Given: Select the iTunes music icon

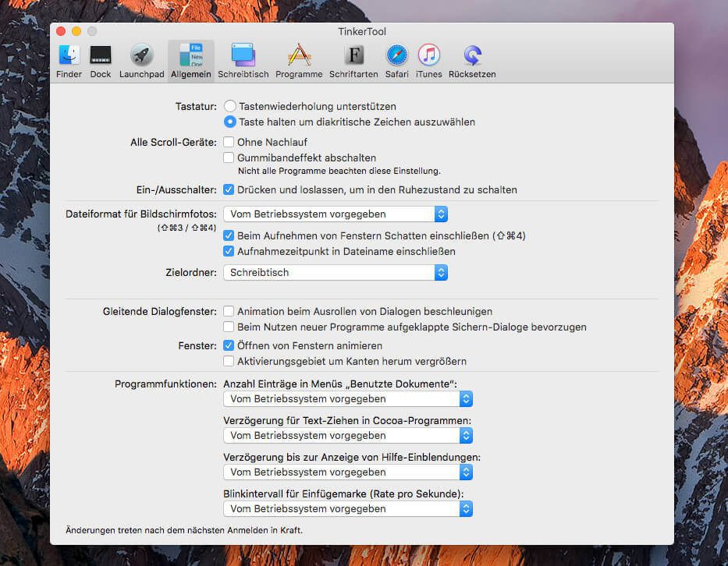Looking at the screenshot, I should coord(428,55).
